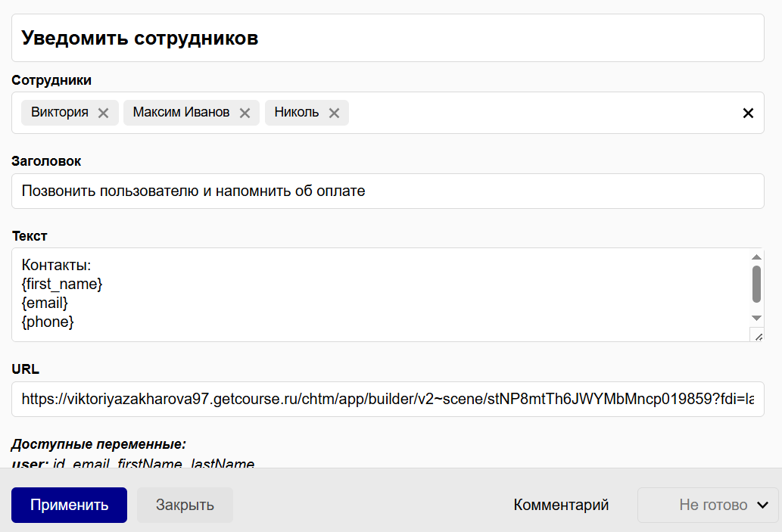782x532 pixels.
Task: Click textarea scrollbar down arrow
Action: [756, 318]
